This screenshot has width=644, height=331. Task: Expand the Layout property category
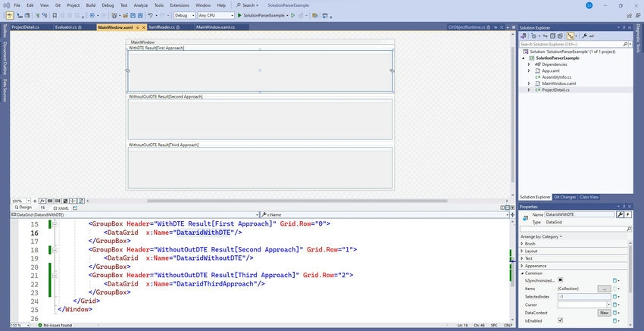point(531,251)
